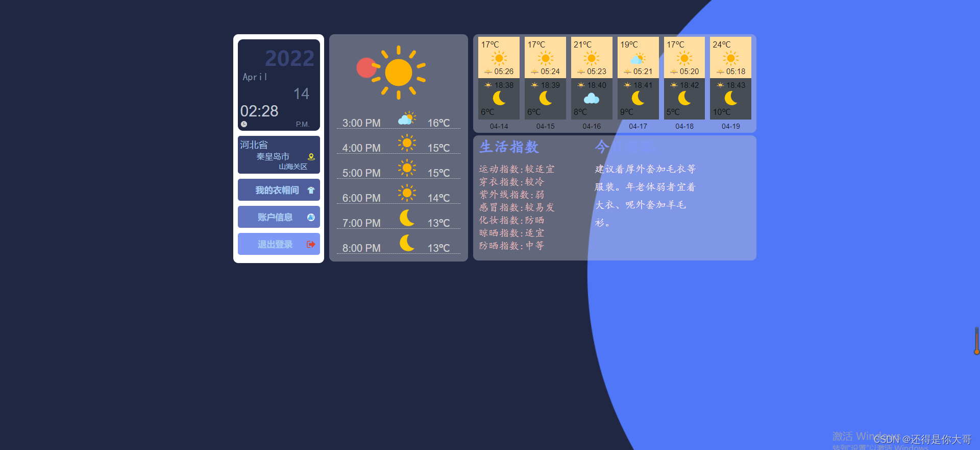The height and width of the screenshot is (450, 980).
Task: Select the 04-18 forecast date label
Action: click(x=684, y=126)
